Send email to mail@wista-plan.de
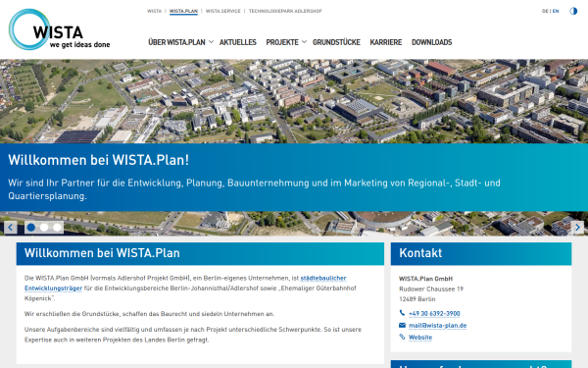The width and height of the screenshot is (588, 368). 438,325
